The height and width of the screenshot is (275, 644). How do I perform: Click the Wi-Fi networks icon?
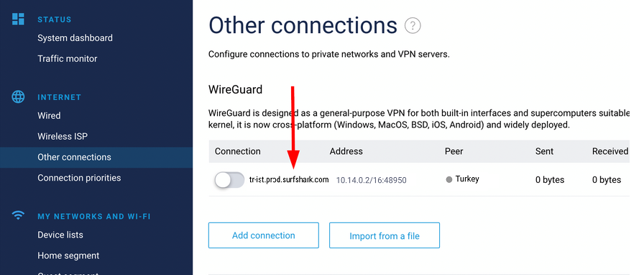(18, 215)
